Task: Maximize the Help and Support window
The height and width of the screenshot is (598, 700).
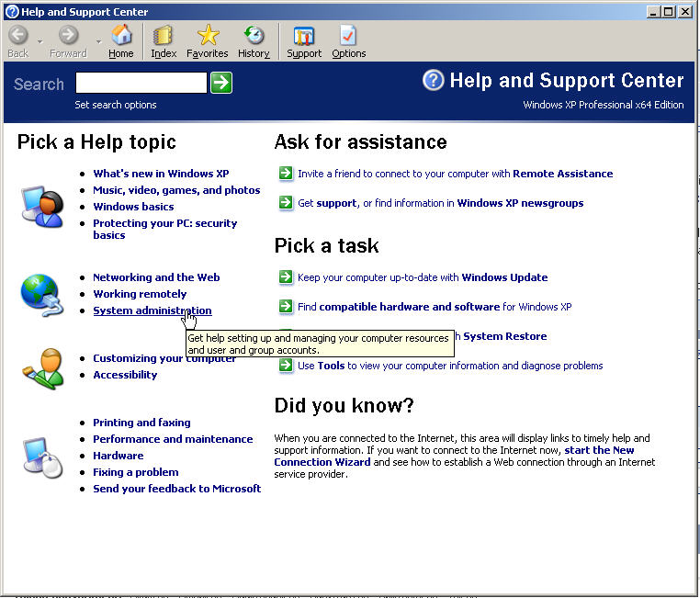Action: [668, 12]
